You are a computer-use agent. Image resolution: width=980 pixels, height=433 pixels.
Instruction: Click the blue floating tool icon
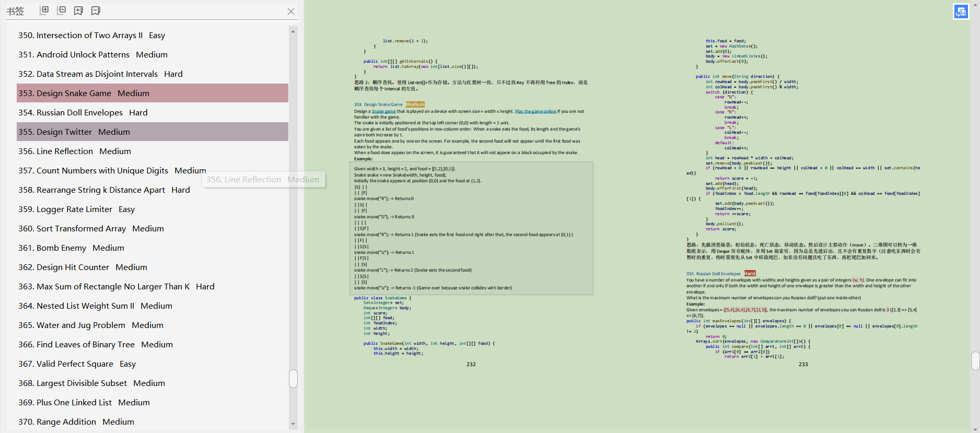pos(961,11)
